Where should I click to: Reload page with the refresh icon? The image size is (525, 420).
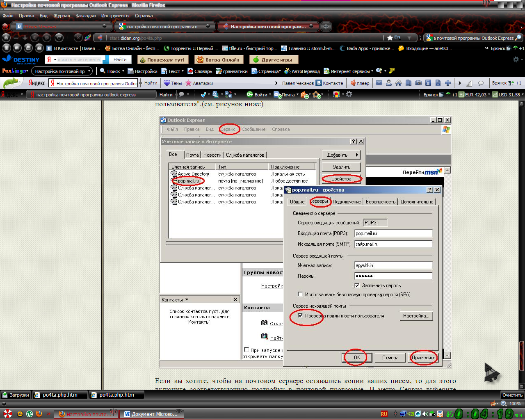click(59, 38)
